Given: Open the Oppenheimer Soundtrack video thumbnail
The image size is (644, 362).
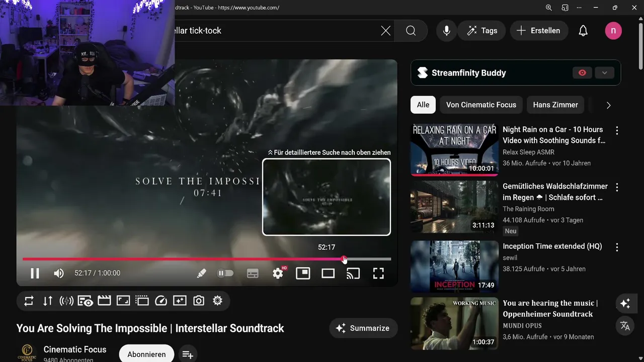Looking at the screenshot, I should point(454,323).
